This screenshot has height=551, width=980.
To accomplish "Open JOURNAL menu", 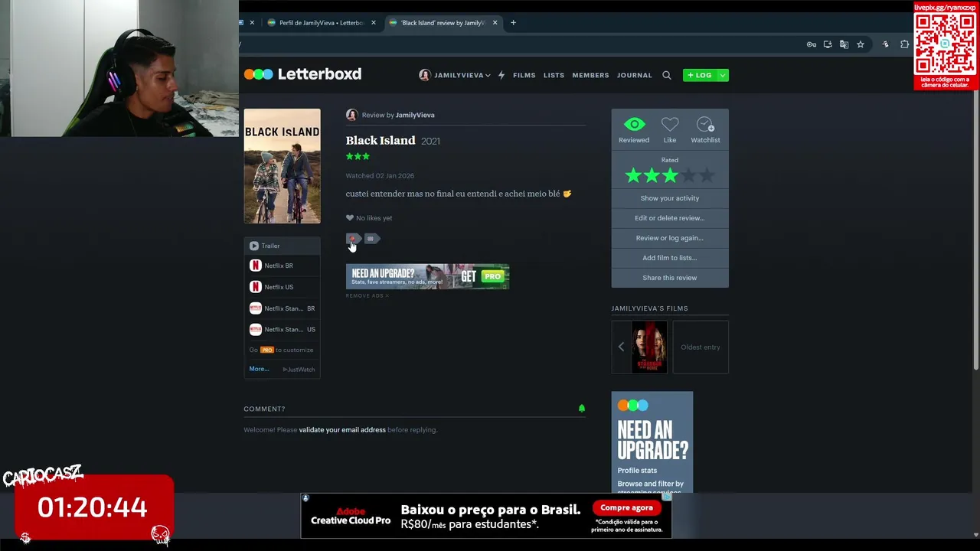I will [635, 75].
